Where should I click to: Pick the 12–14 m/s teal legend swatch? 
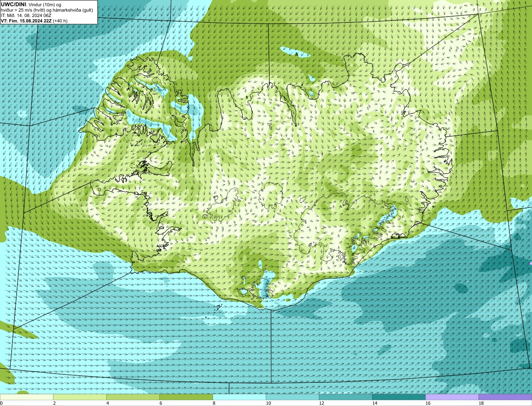[346, 397]
